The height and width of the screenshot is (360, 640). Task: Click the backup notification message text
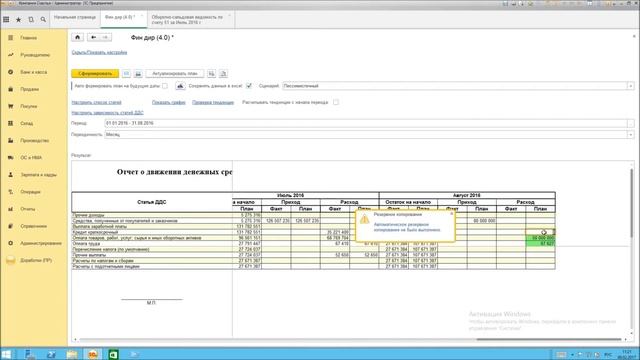[407, 227]
